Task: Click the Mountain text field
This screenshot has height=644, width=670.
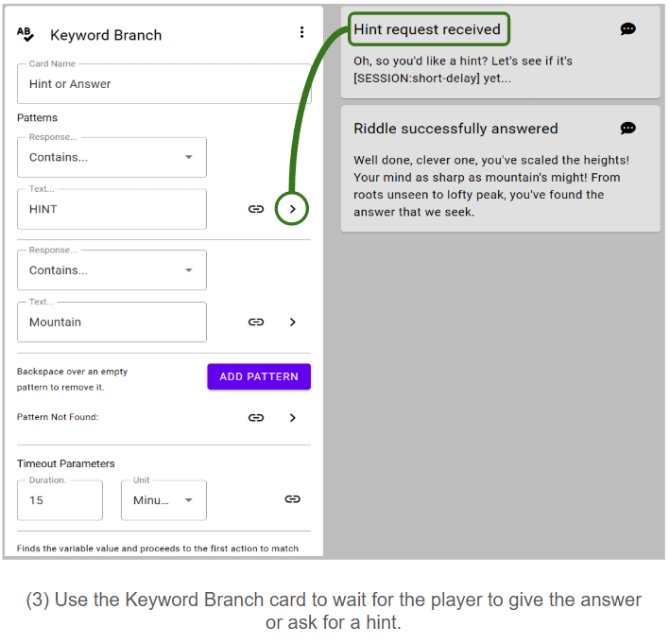Action: coord(112,322)
